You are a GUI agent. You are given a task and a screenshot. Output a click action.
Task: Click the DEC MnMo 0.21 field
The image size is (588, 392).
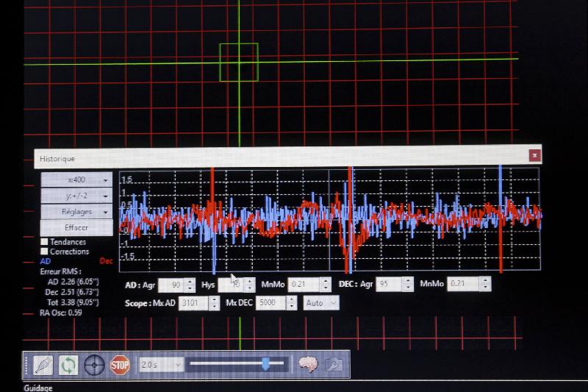click(x=463, y=284)
